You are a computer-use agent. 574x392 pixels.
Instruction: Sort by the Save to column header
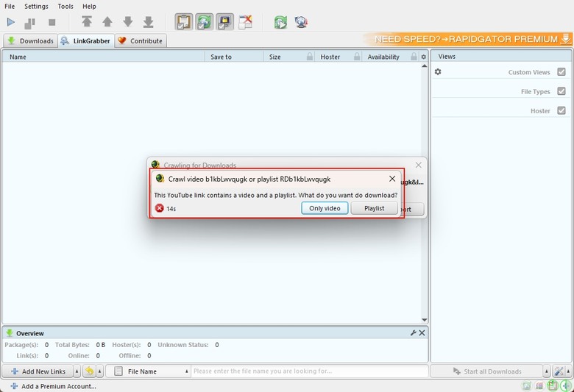[x=233, y=57]
